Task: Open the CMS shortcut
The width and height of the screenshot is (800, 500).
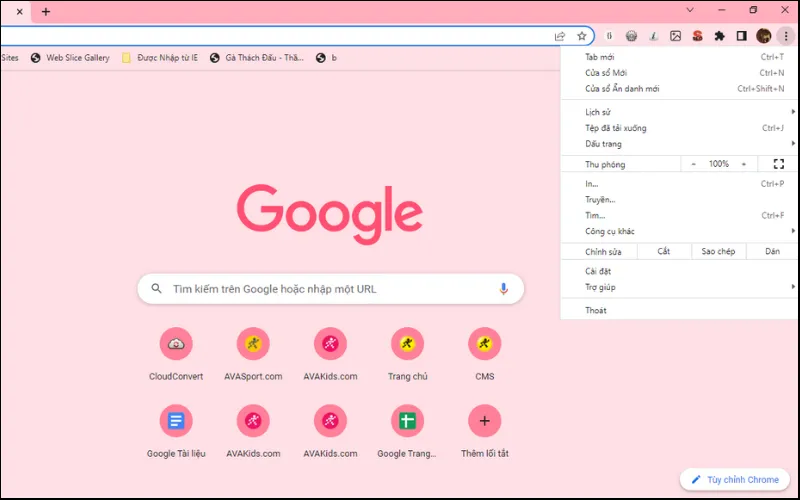Action: pyautogui.click(x=484, y=354)
